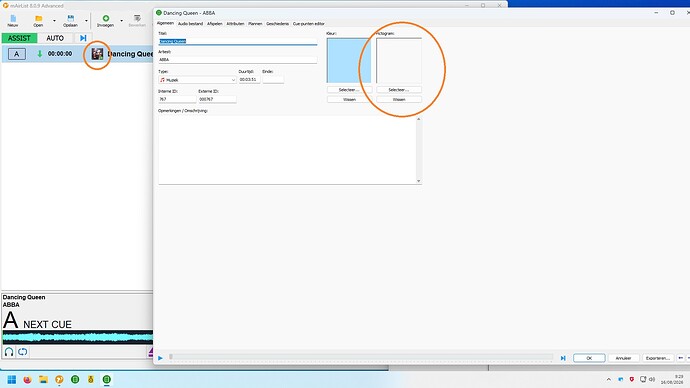Image resolution: width=690 pixels, height=388 pixels.
Task: Click the Artiest input field containing ABBA
Action: [238, 59]
